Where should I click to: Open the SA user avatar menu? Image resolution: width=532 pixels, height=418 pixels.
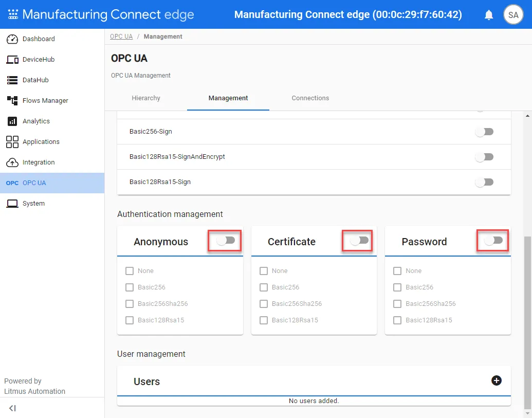tap(513, 14)
